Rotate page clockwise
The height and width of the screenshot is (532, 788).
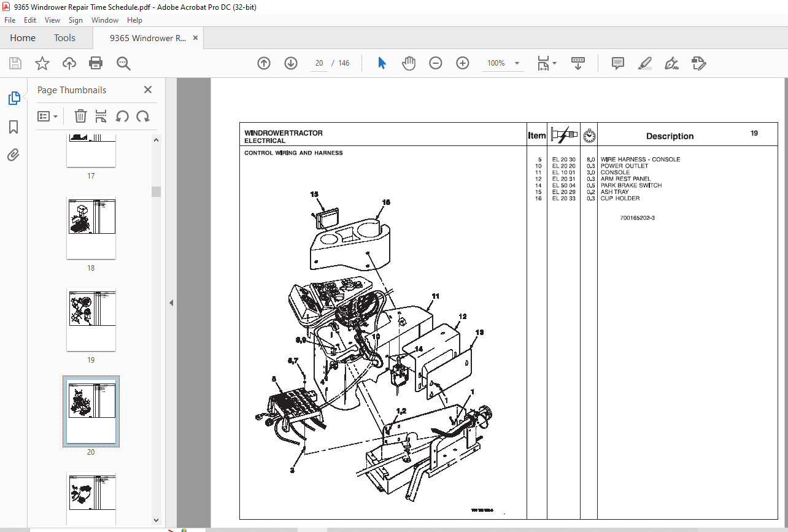pyautogui.click(x=143, y=116)
